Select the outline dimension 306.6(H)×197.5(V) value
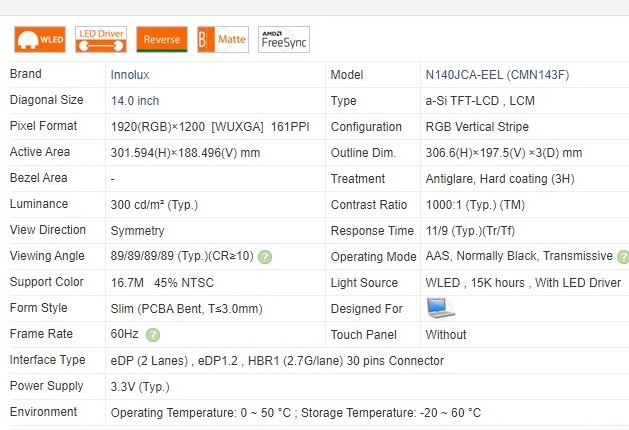This screenshot has width=629, height=430. [x=503, y=153]
